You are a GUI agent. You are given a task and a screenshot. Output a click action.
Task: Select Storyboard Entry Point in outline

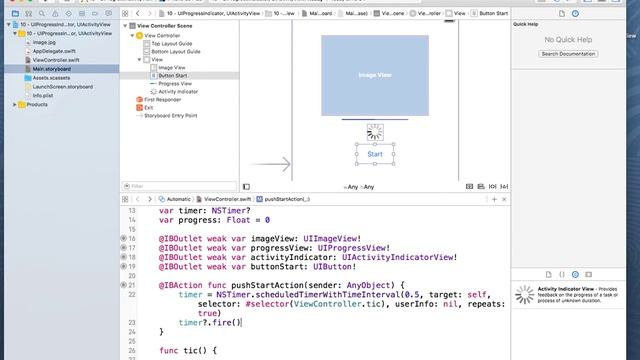pyautogui.click(x=171, y=116)
